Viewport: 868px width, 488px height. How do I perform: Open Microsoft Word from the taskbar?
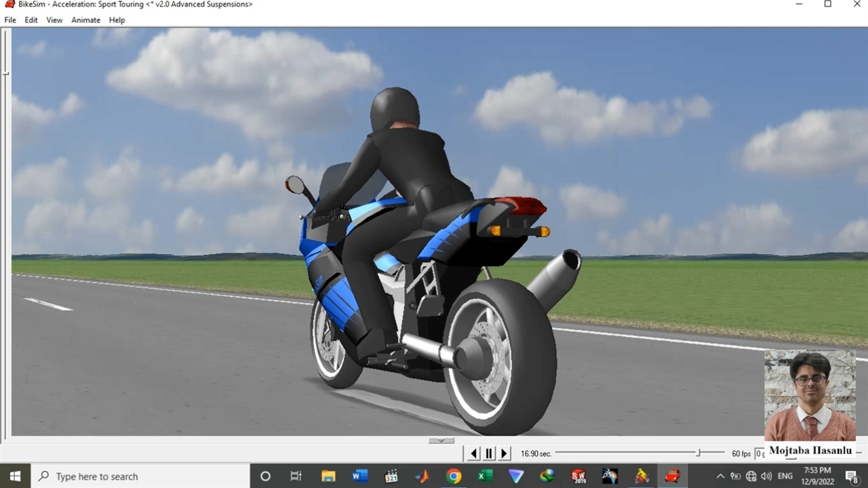(x=360, y=476)
